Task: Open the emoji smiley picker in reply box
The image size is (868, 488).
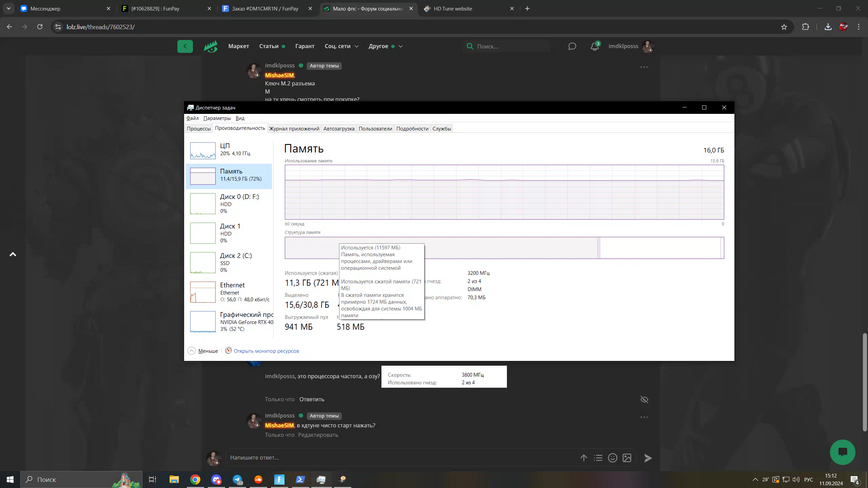Action: 612,458
